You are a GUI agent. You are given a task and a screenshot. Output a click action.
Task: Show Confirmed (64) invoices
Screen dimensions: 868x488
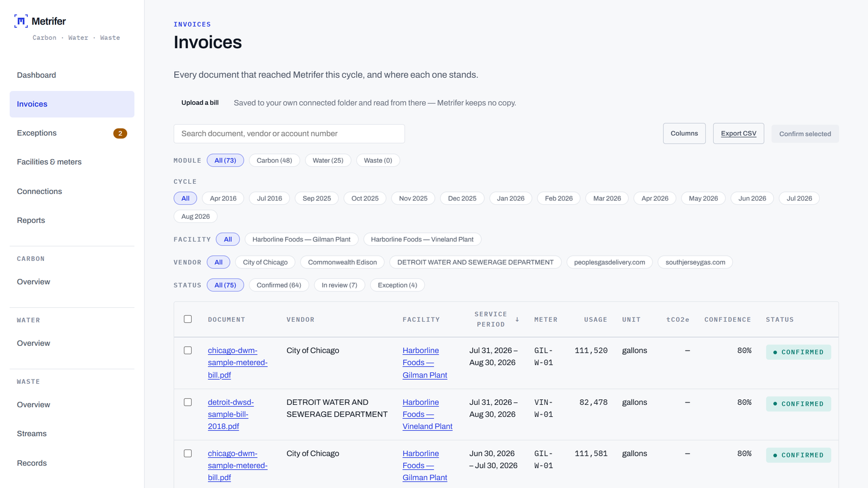coord(279,285)
